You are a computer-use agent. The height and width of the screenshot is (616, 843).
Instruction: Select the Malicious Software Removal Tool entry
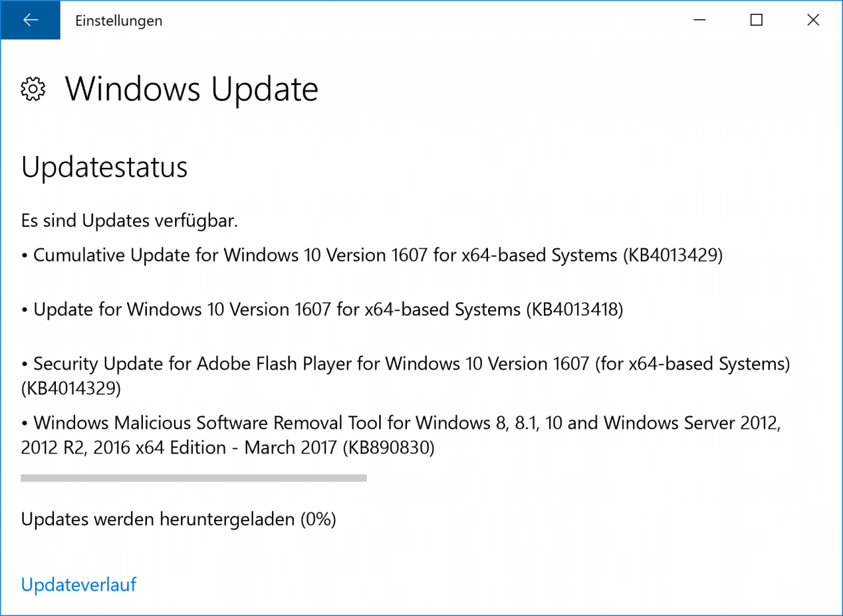point(401,435)
